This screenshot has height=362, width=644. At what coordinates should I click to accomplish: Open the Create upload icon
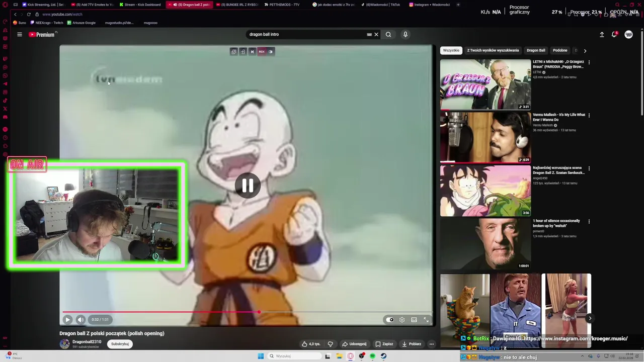[x=602, y=35]
